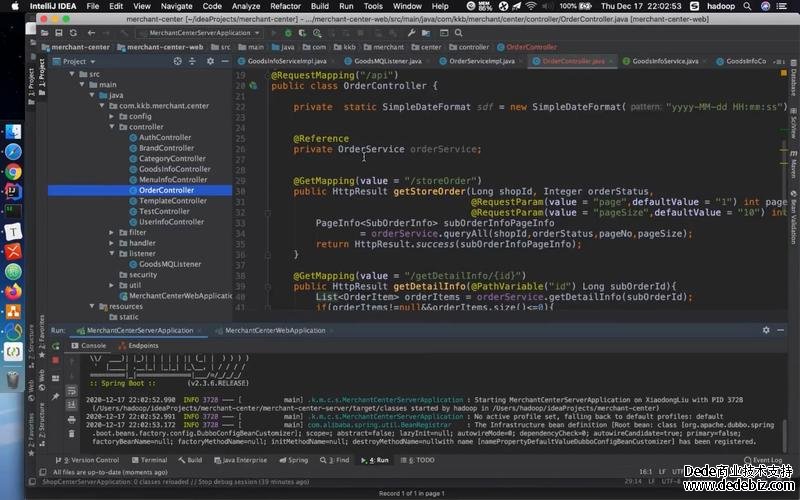The width and height of the screenshot is (800, 500).
Task: Expand the util package
Action: click(112, 285)
